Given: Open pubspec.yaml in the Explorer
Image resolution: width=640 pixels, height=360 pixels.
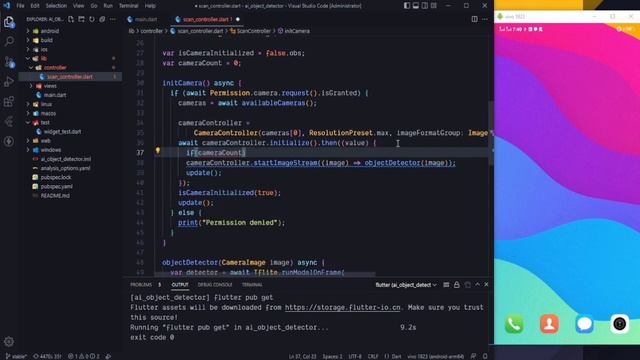Looking at the screenshot, I should tap(56, 187).
